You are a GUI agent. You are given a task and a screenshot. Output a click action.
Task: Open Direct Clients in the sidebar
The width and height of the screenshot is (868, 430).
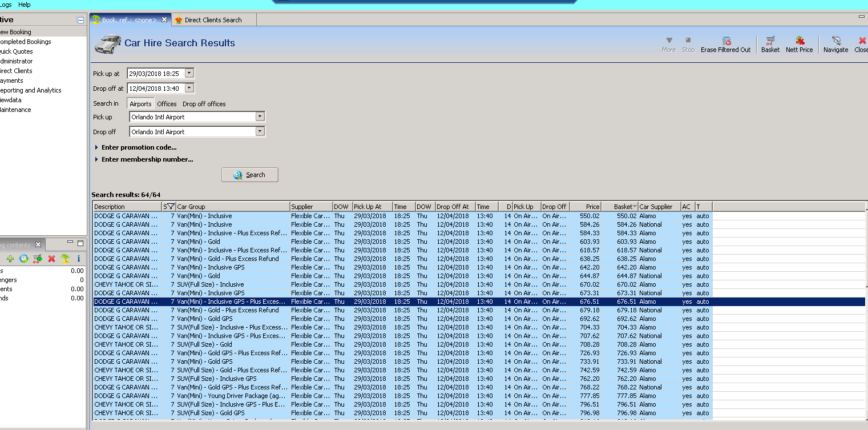[x=16, y=71]
